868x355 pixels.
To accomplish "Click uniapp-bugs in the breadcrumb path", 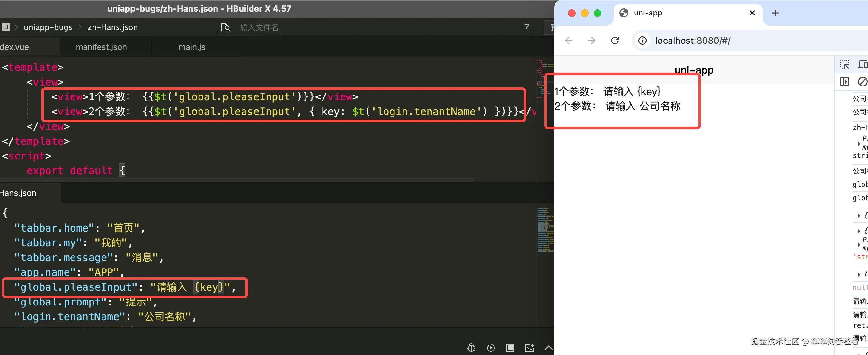I will coord(48,27).
